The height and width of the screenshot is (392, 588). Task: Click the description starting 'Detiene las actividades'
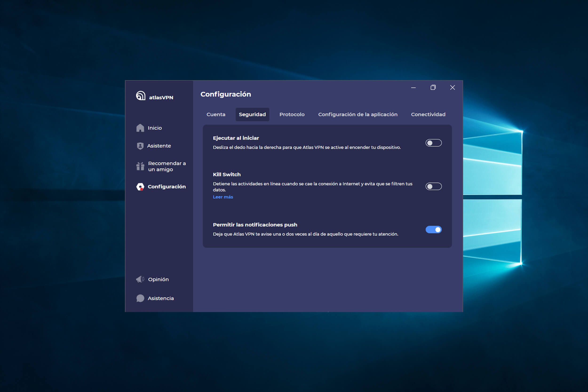[313, 187]
